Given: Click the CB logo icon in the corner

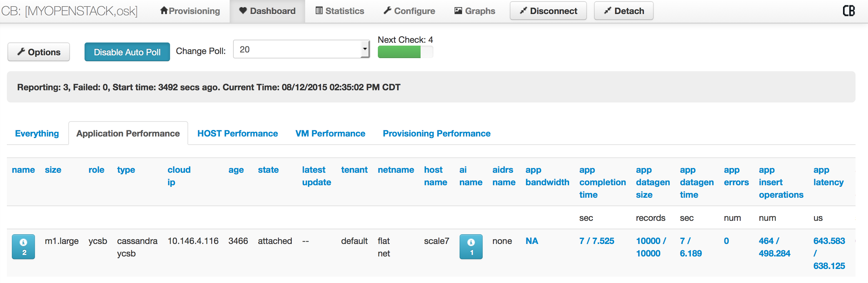Looking at the screenshot, I should coord(848,11).
